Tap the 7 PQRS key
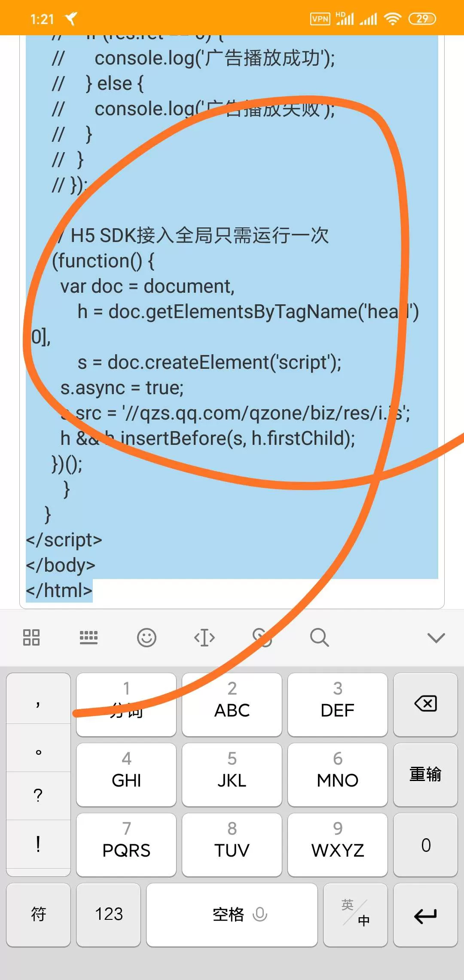464x980 pixels. click(x=126, y=845)
